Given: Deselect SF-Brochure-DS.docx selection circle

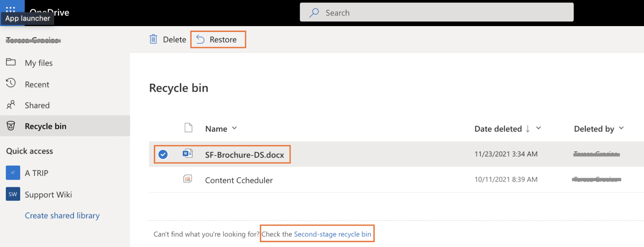Looking at the screenshot, I should coord(163,154).
